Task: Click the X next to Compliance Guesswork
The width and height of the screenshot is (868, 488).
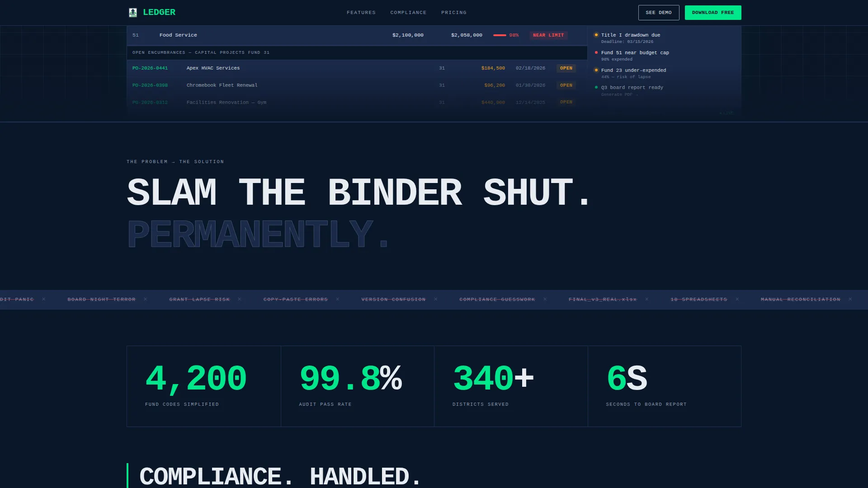Action: (545, 299)
